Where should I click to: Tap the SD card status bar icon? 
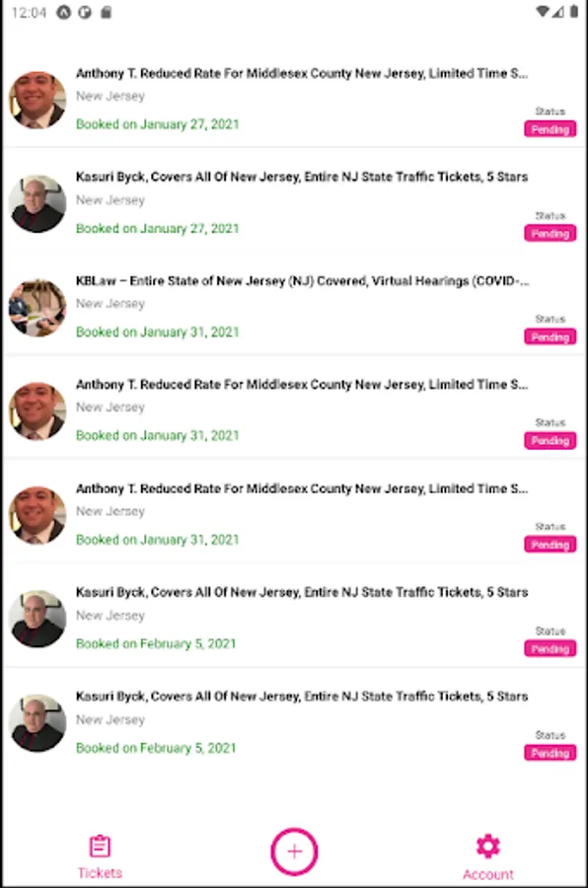click(106, 12)
